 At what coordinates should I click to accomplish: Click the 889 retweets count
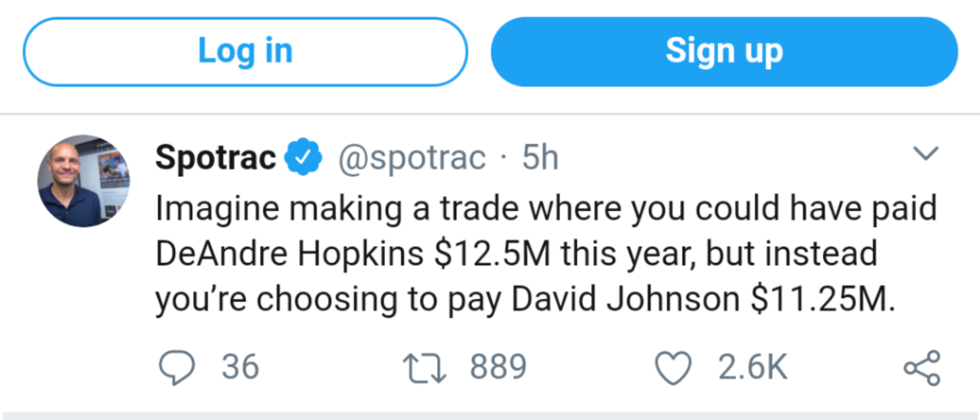[498, 367]
